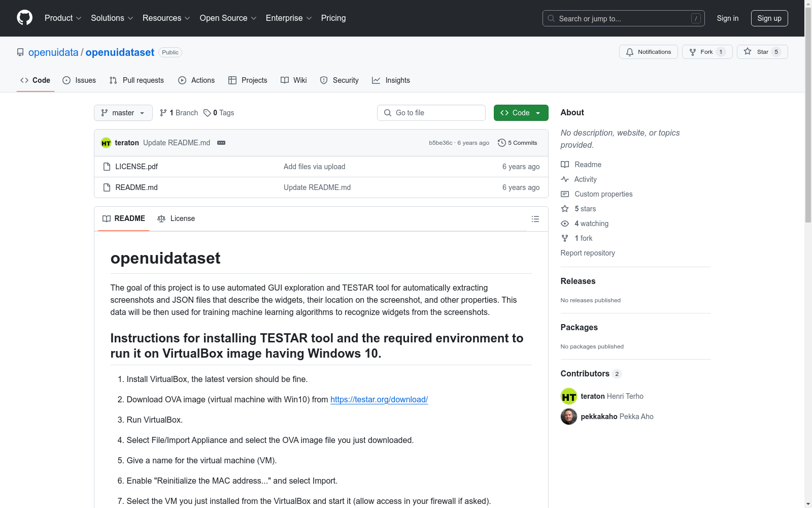Open the Resources dropdown

point(166,18)
